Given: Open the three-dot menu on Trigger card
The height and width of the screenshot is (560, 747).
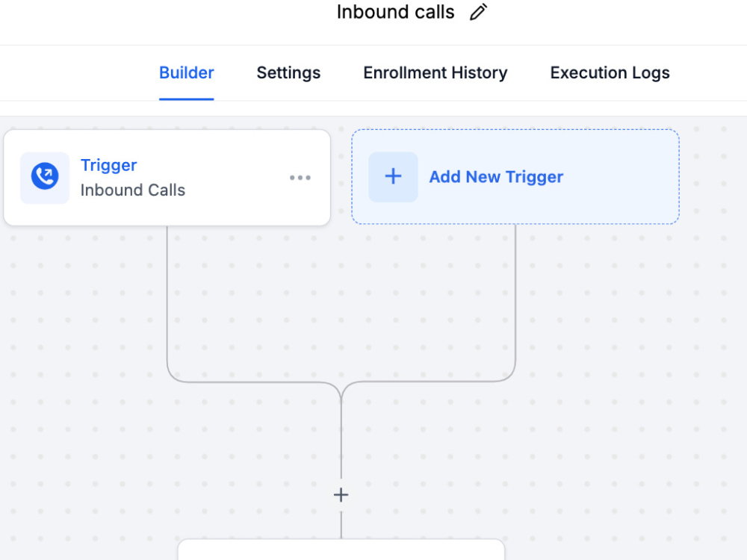Looking at the screenshot, I should coord(300,178).
